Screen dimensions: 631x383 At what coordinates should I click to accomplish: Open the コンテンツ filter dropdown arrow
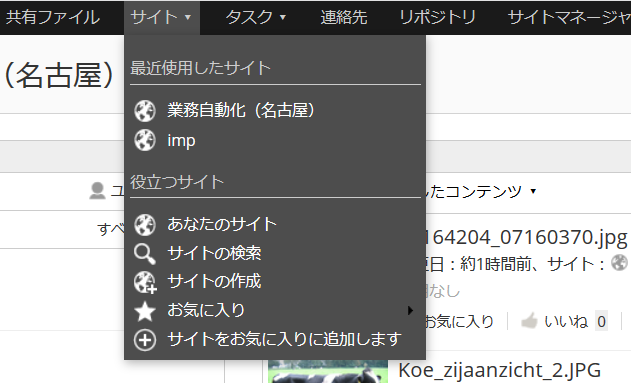(533, 191)
